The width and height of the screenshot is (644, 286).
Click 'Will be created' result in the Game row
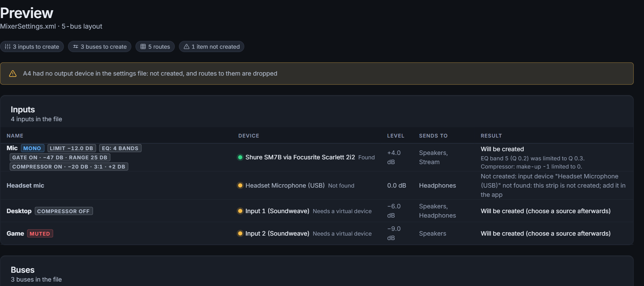546,234
